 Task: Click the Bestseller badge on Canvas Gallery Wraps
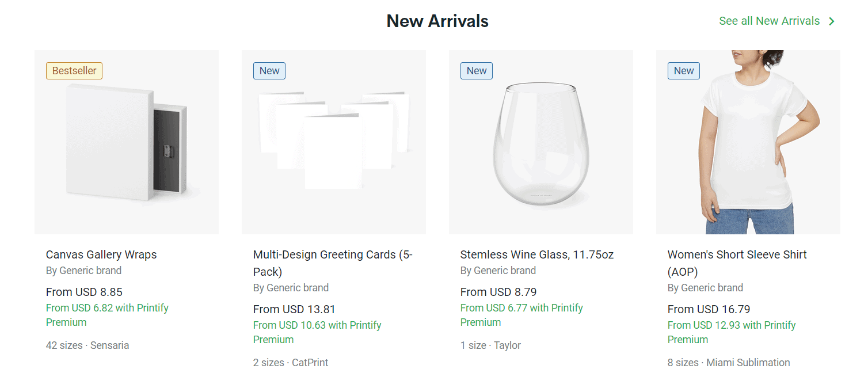coord(74,70)
